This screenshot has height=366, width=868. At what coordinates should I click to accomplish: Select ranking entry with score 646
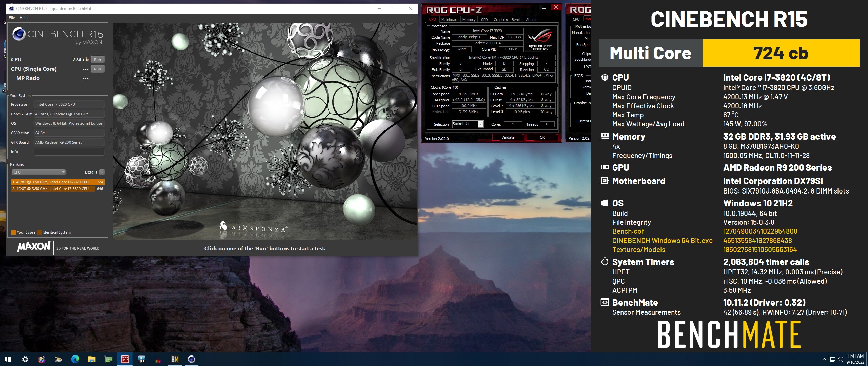58,189
